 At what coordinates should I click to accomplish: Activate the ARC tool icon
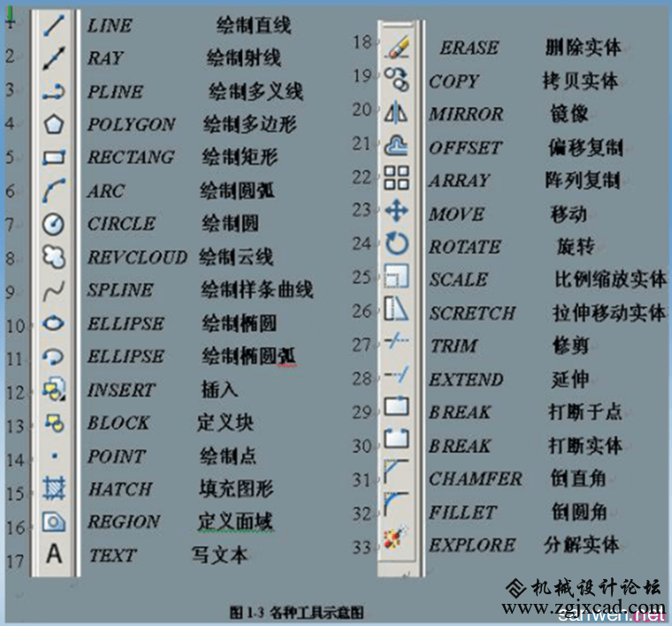(x=54, y=191)
